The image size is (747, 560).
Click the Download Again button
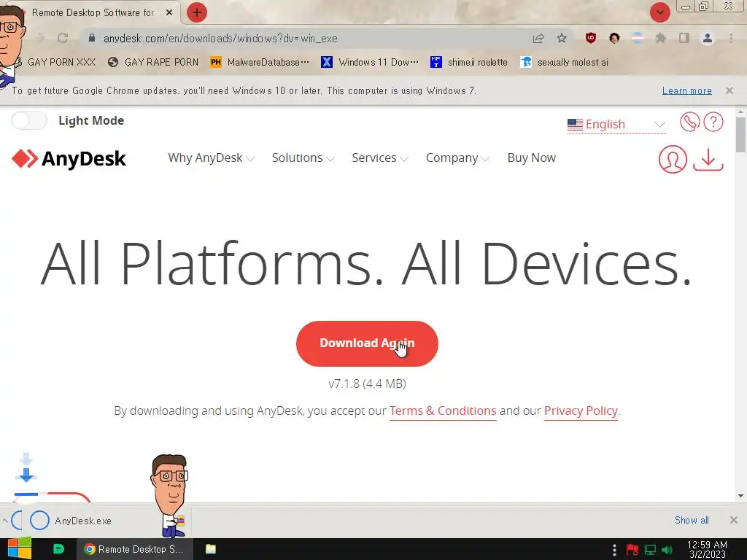tap(367, 343)
